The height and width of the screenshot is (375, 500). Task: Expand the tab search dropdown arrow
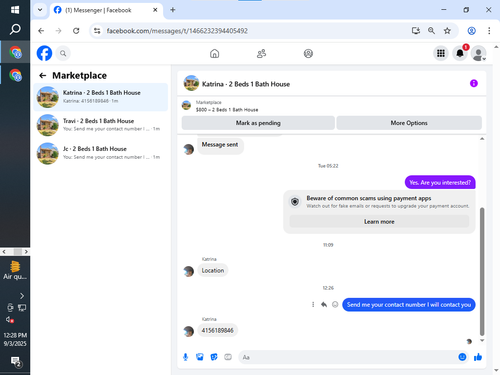(40, 10)
